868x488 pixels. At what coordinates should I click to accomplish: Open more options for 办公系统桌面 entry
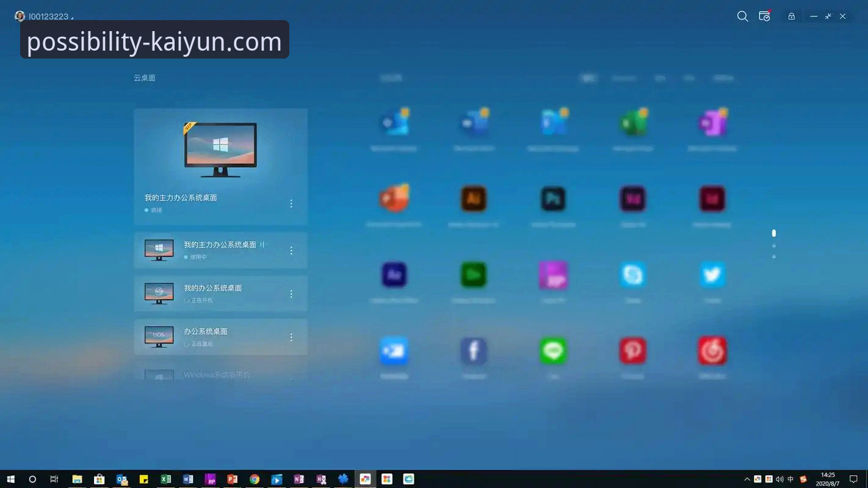pos(291,337)
